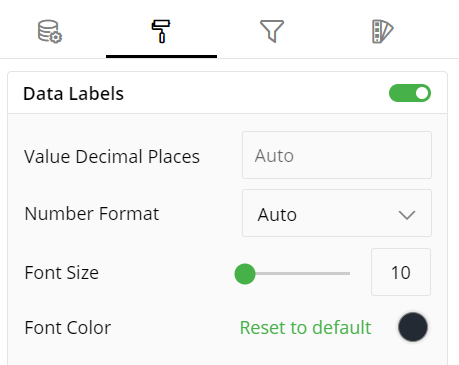Viewport: 459px width, 365px height.
Task: Click the Font Size number box
Action: click(x=401, y=272)
